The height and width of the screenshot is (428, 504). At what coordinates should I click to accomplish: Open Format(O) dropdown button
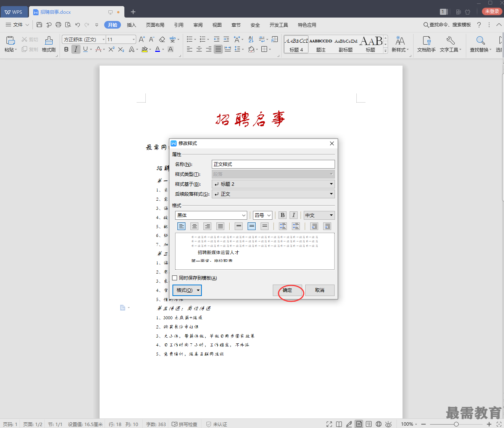click(187, 290)
